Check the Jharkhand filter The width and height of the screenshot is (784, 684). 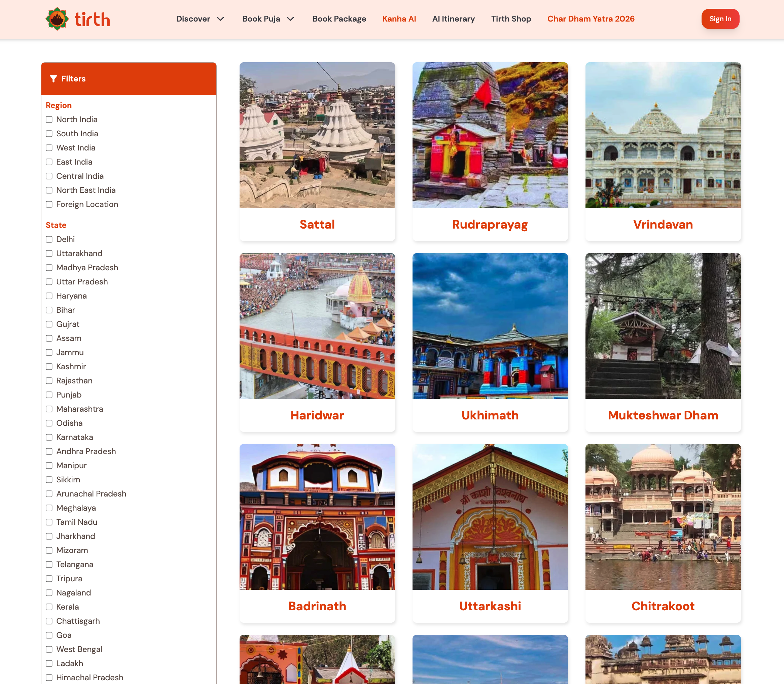click(x=49, y=536)
